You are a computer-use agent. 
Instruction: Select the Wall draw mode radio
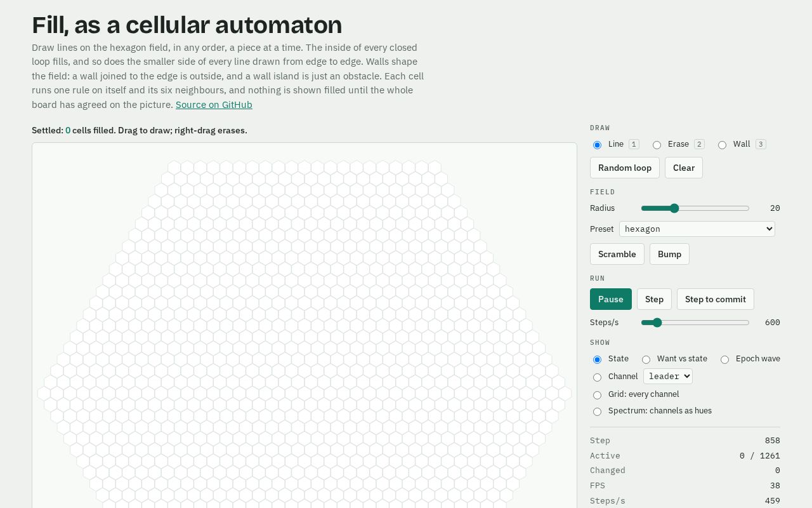(x=722, y=145)
